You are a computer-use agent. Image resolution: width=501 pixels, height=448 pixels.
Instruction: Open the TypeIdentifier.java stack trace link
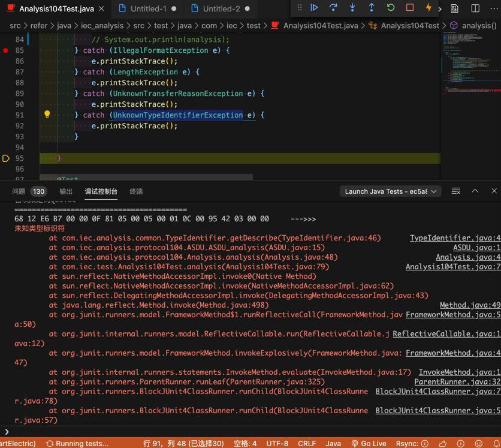click(454, 238)
